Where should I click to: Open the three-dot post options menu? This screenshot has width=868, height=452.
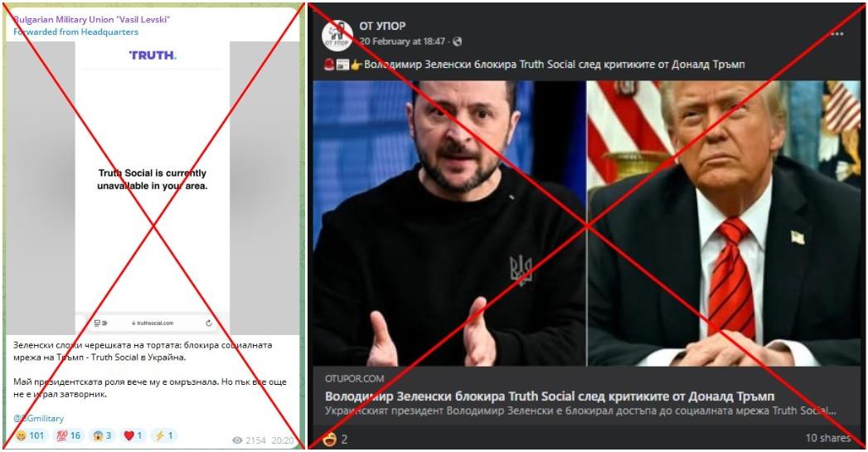click(x=837, y=34)
